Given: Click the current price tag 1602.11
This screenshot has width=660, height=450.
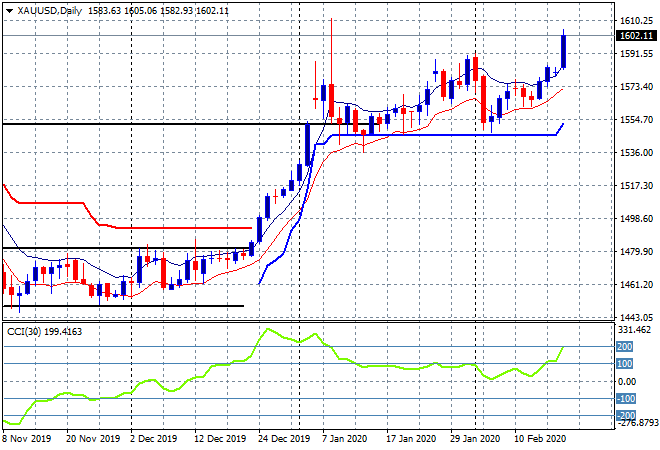Looking at the screenshot, I should [636, 36].
